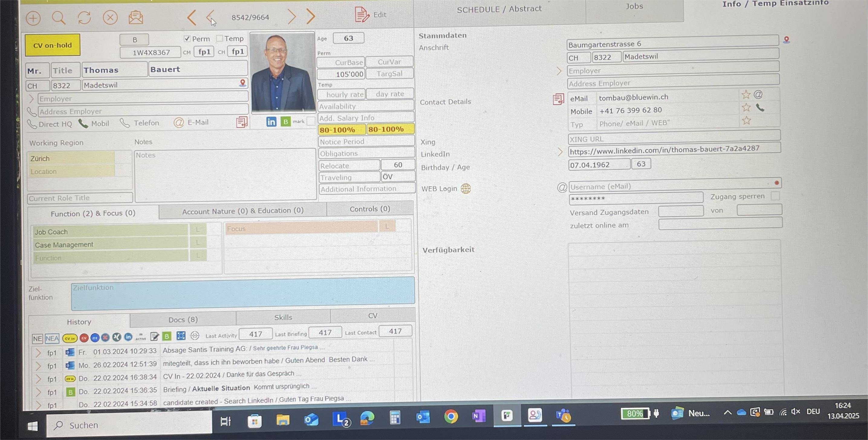Switch to the Docs (8) tab
This screenshot has height=440, width=868.
pyautogui.click(x=183, y=320)
